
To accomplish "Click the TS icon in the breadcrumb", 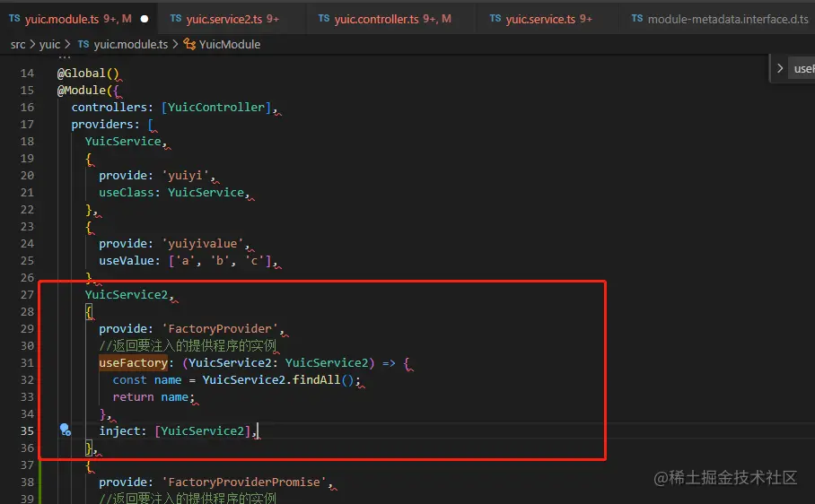I will (x=83, y=45).
